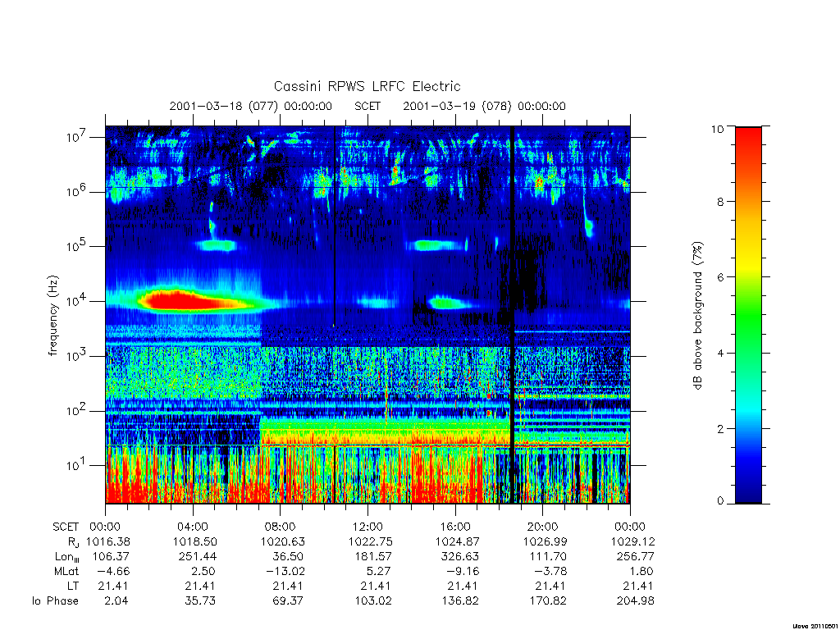
Task: Click the green middle of the colorbar
Action: 748,316
